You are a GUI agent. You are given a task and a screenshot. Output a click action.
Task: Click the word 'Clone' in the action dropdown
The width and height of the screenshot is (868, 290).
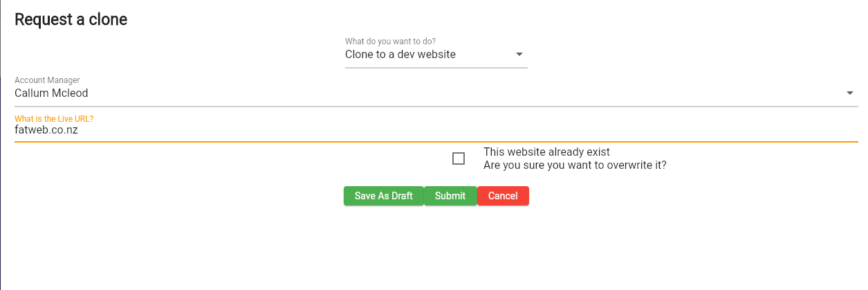pos(359,55)
